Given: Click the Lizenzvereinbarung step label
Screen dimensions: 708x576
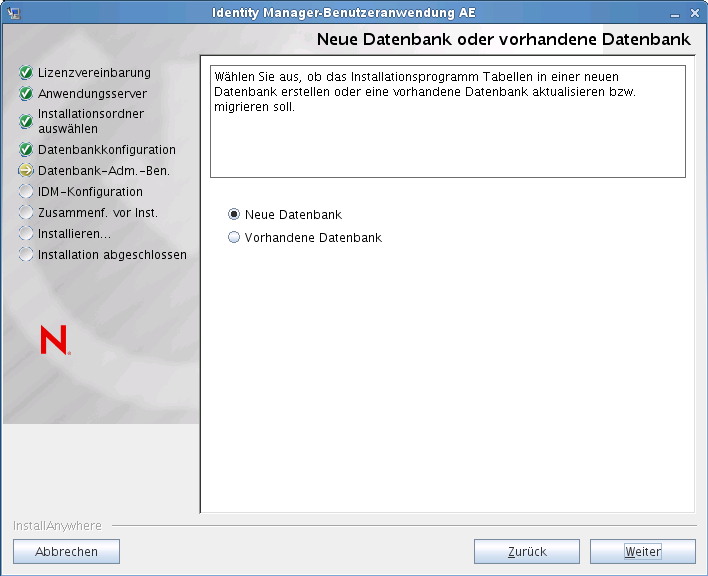Looking at the screenshot, I should (x=94, y=73).
